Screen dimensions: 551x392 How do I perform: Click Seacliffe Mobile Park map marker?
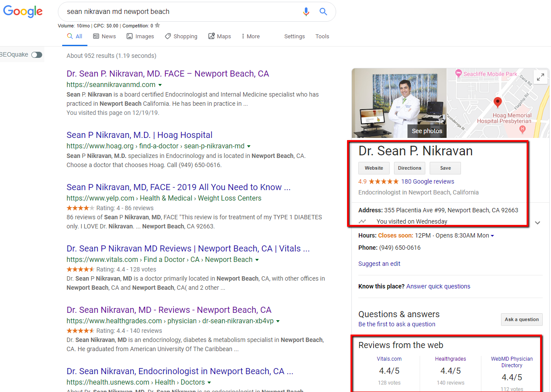tap(458, 74)
